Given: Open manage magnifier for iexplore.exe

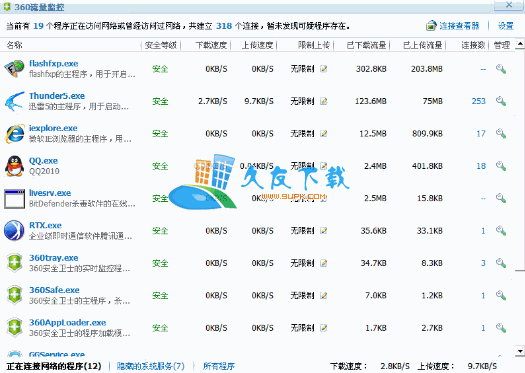Looking at the screenshot, I should (x=501, y=134).
